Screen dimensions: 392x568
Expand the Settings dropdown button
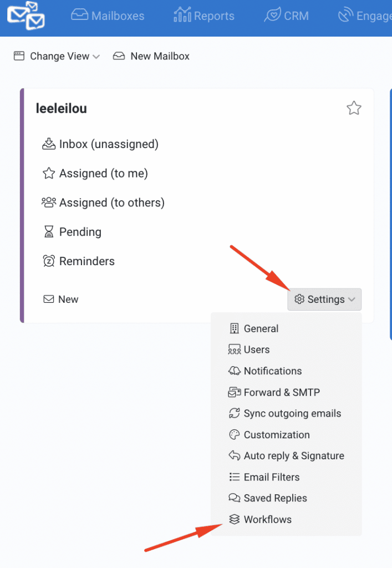pos(325,300)
